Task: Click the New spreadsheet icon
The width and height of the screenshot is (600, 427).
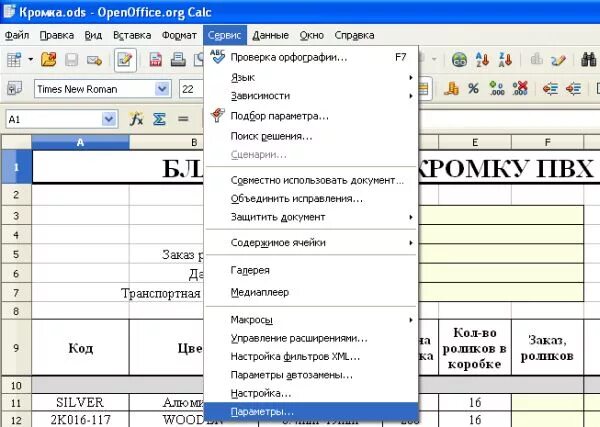Action: click(15, 60)
